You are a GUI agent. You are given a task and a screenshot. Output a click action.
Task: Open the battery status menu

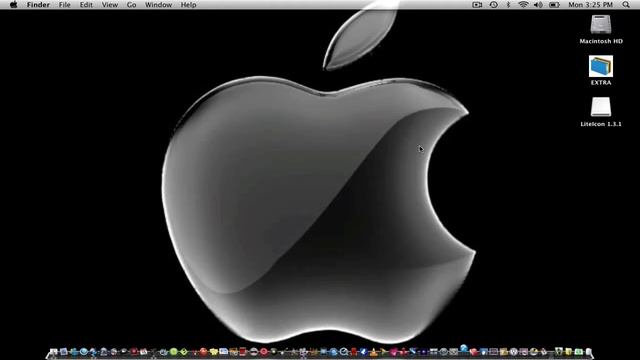click(554, 5)
